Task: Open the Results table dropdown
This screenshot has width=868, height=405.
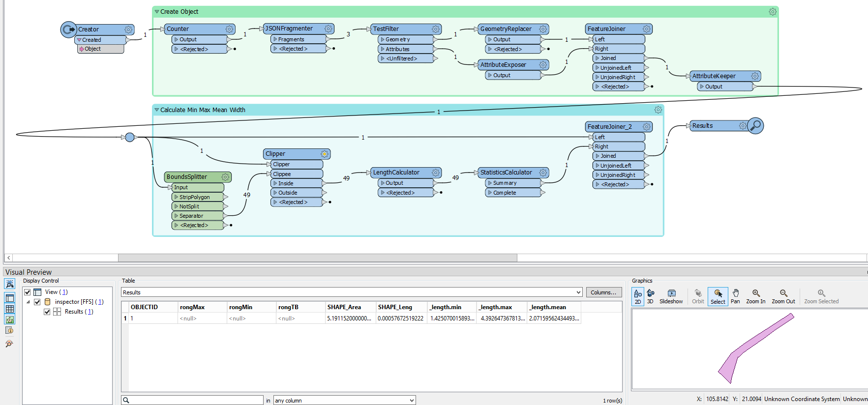Action: pos(578,292)
